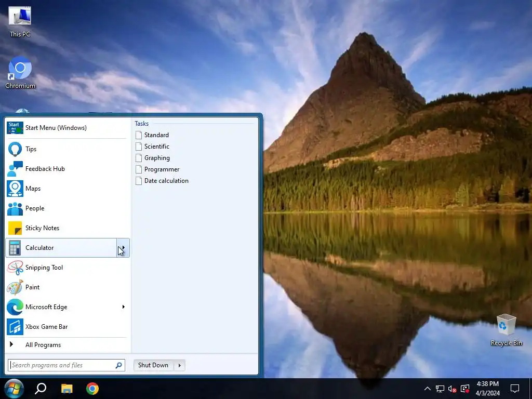532x399 pixels.
Task: Launch Chrome from the taskbar
Action: (x=92, y=389)
